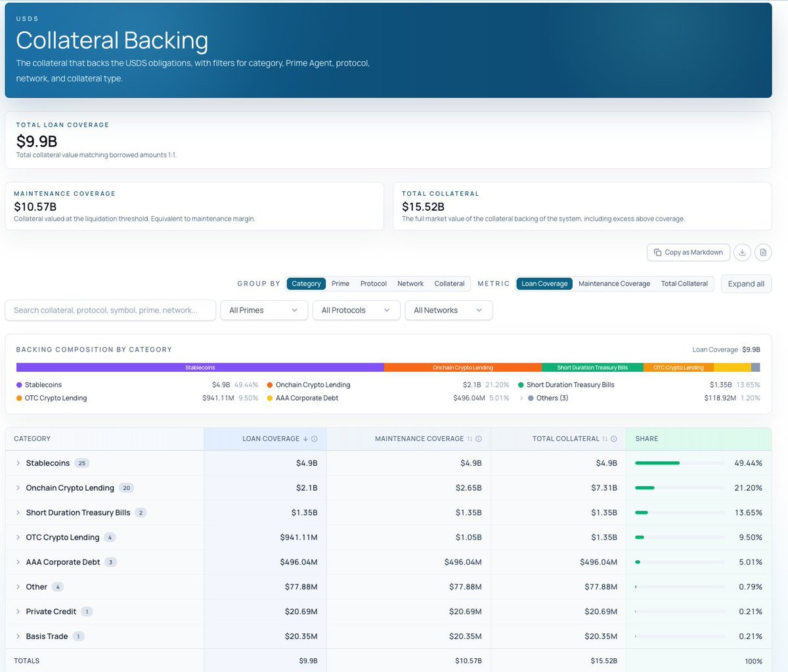This screenshot has height=672, width=788.
Task: Click the orange Onchain Crypto Lending legend dot
Action: (270, 385)
